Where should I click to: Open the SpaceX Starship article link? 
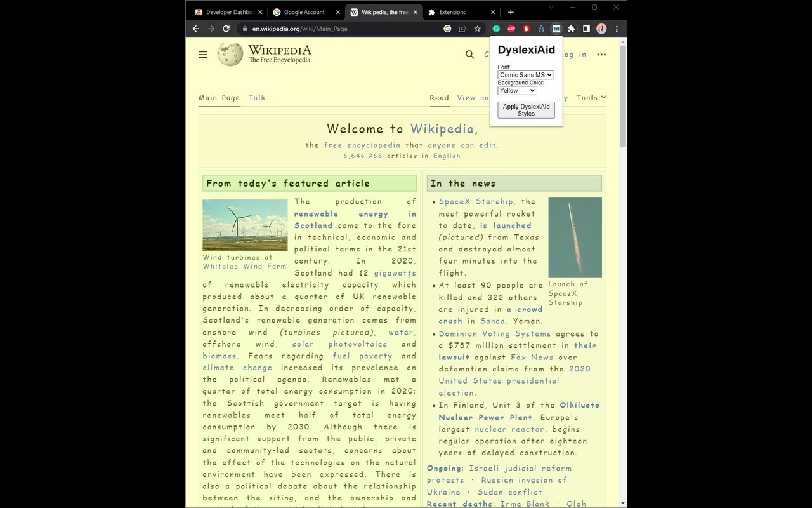tap(476, 202)
